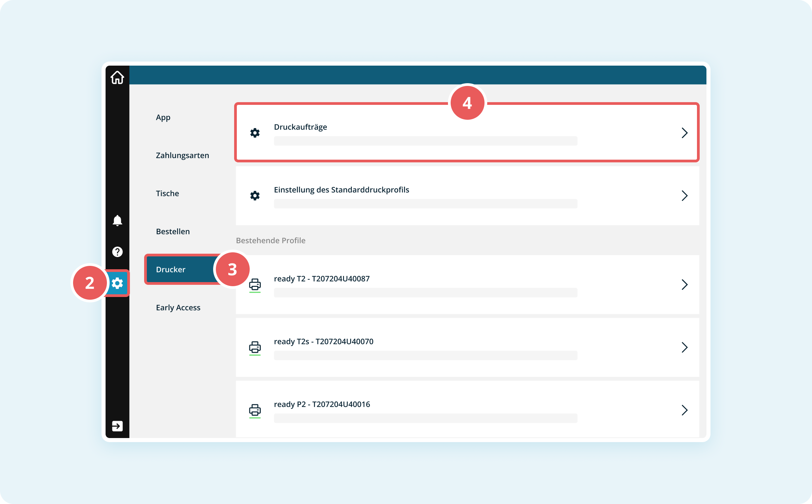Click the home icon in sidebar
The image size is (812, 504).
(117, 77)
